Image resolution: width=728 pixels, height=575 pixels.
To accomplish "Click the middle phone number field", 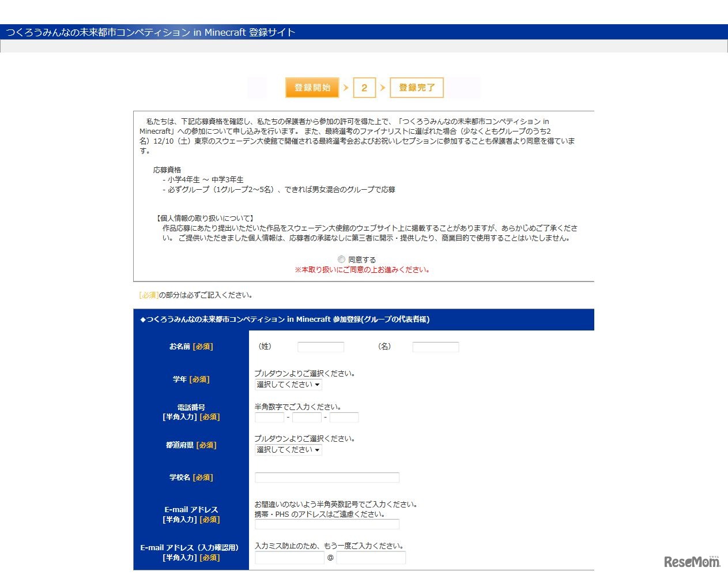I will pyautogui.click(x=307, y=418).
